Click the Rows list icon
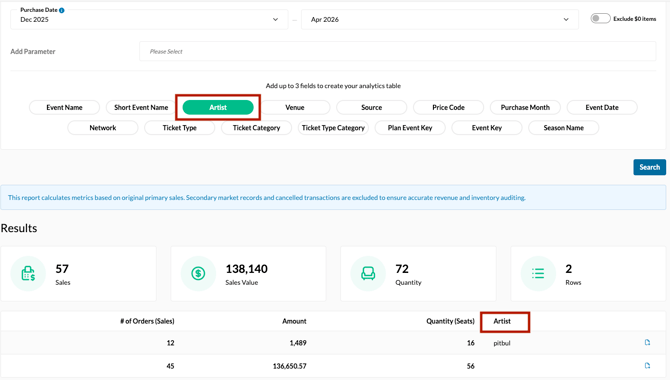Viewport: 670px width, 380px height. tap(538, 274)
